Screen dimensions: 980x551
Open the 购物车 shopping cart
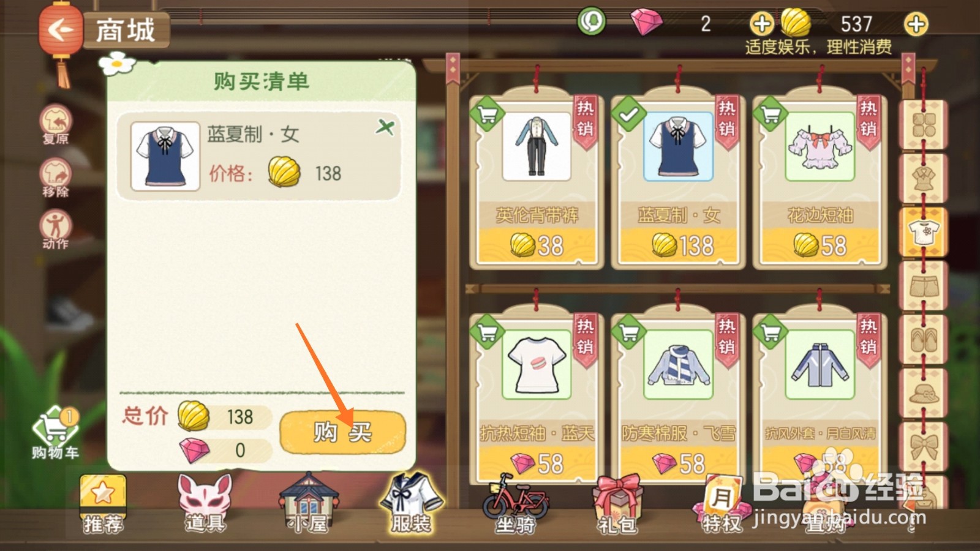56,433
